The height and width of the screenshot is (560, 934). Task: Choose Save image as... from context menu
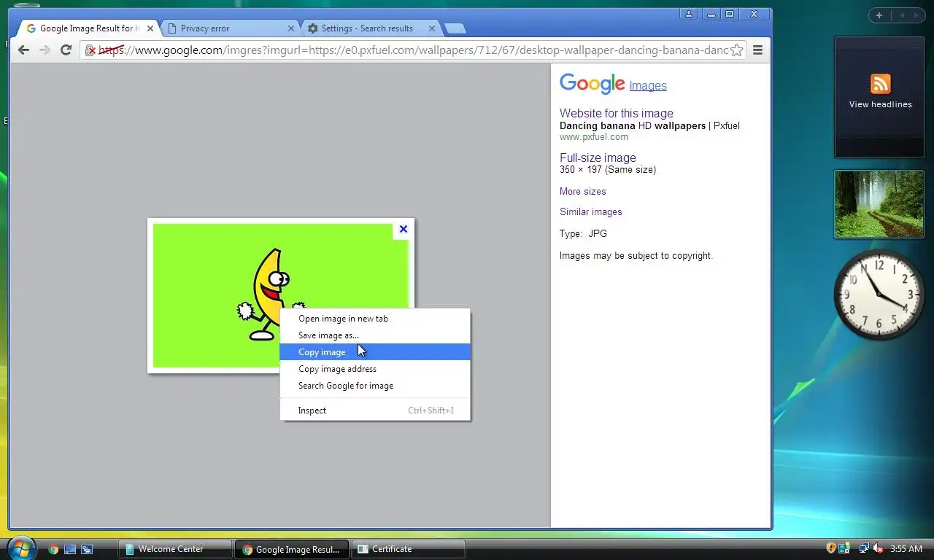(375, 335)
